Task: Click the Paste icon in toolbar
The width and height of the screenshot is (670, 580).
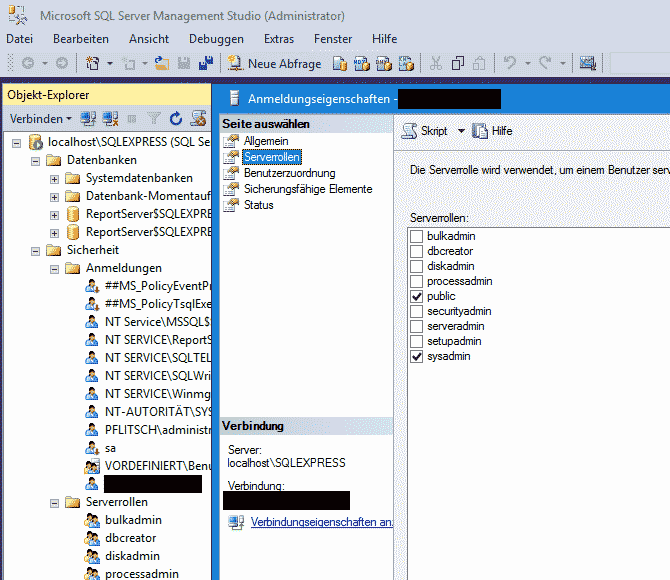Action: 479,64
